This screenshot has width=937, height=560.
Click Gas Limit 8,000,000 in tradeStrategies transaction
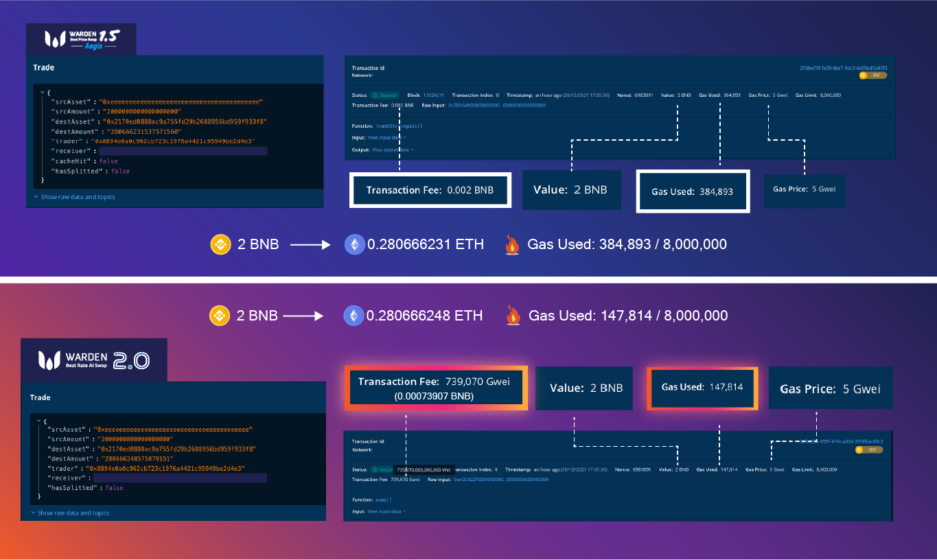click(818, 95)
